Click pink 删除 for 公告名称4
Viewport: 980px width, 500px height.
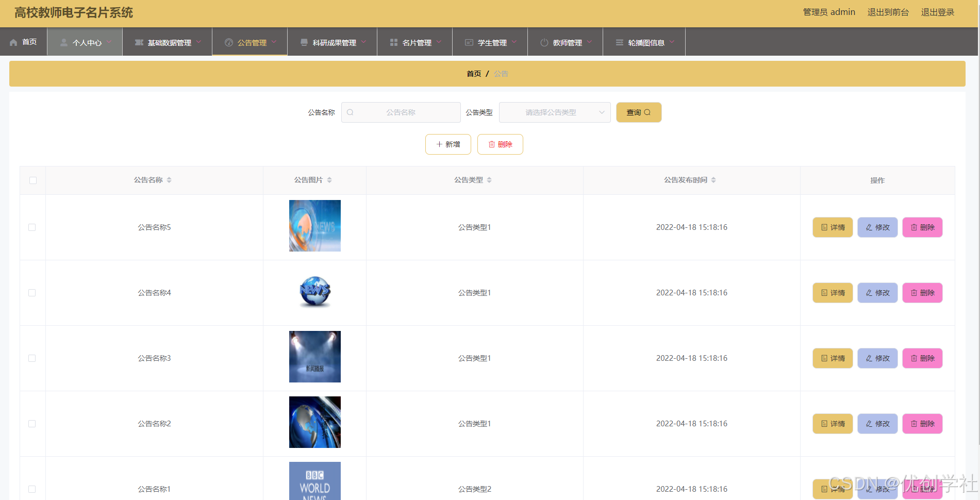coord(922,293)
